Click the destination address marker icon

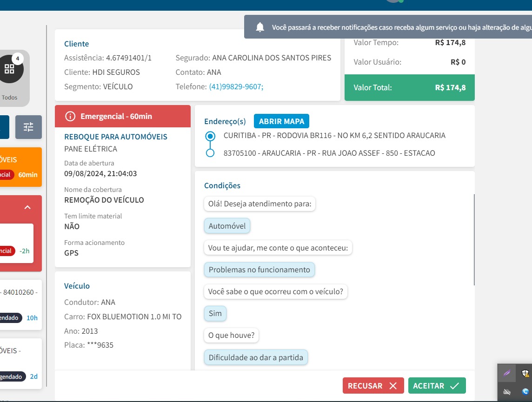point(210,153)
